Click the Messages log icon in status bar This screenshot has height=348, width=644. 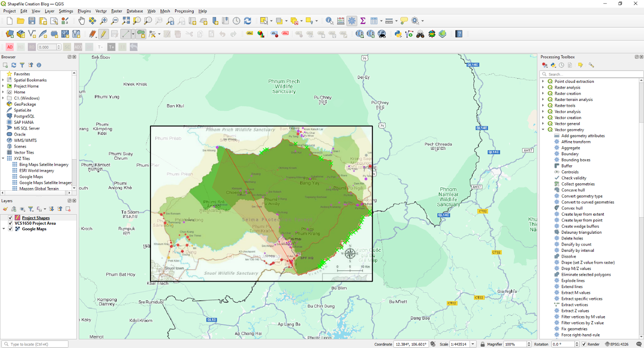[639, 344]
